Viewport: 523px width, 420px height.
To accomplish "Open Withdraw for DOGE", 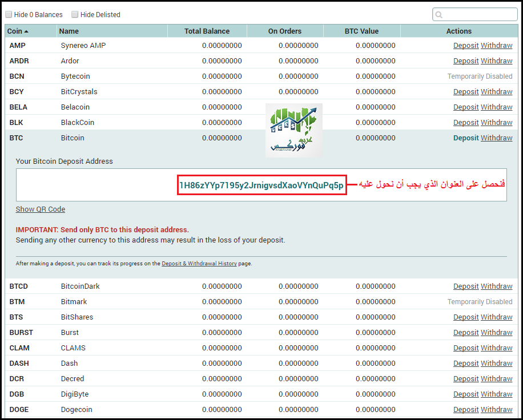I will pyautogui.click(x=497, y=409).
